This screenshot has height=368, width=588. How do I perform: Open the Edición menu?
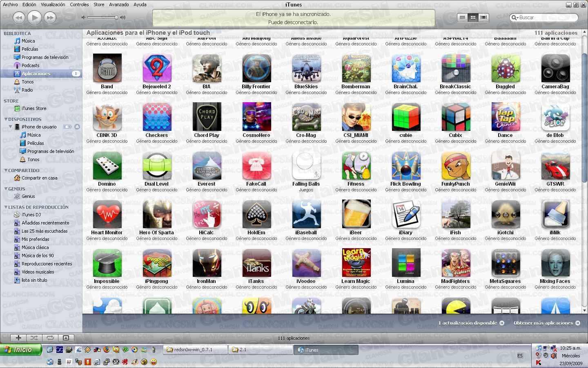(29, 4)
